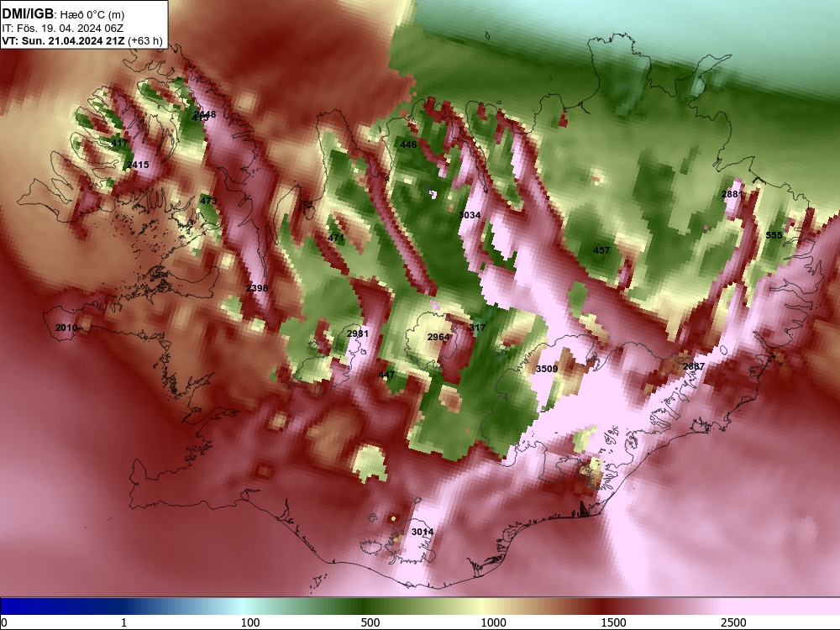Click the 2010 value on the map
The height and width of the screenshot is (630, 840).
point(66,328)
